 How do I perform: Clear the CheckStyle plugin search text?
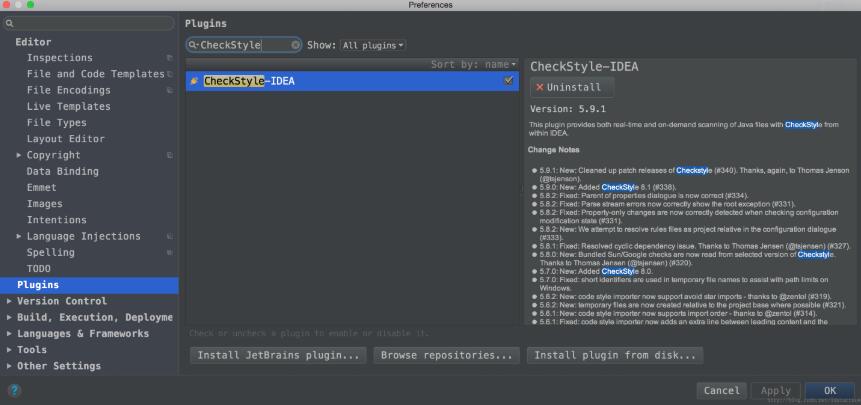296,45
